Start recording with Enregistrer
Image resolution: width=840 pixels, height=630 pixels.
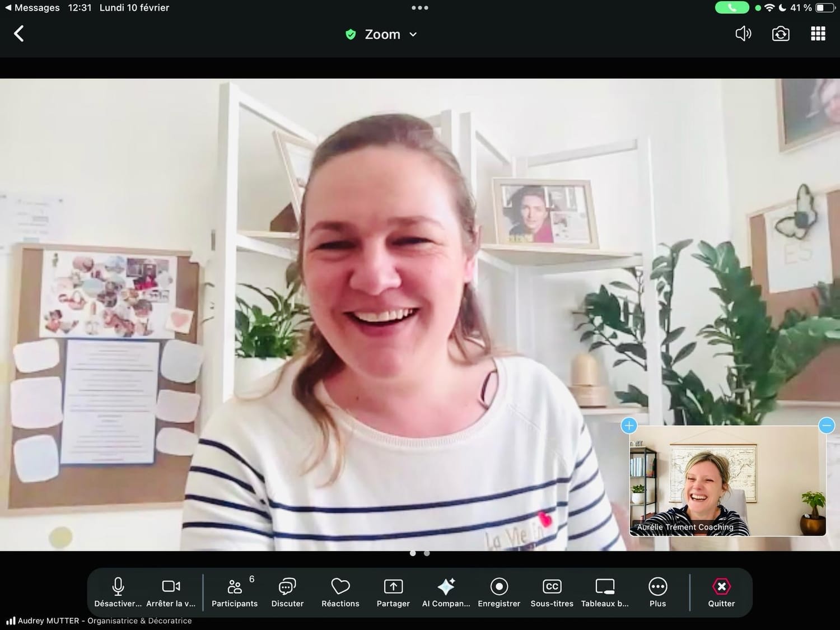pyautogui.click(x=499, y=592)
